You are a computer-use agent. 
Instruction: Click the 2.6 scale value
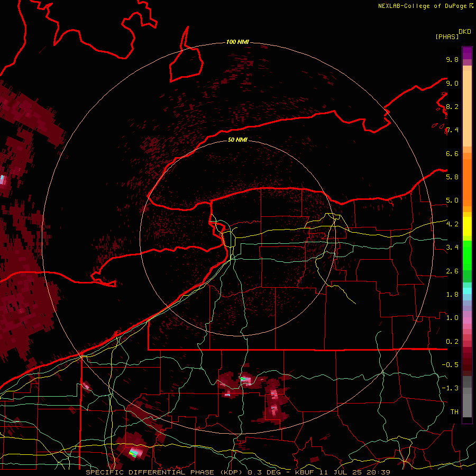(x=452, y=271)
